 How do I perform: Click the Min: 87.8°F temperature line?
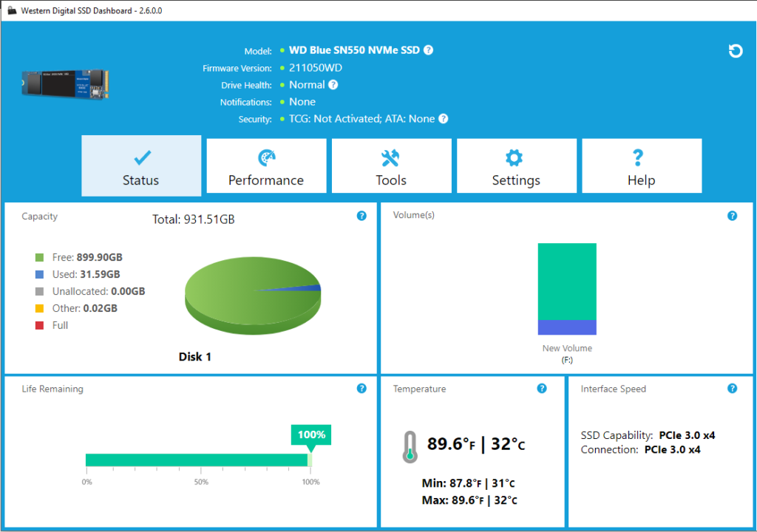click(468, 483)
